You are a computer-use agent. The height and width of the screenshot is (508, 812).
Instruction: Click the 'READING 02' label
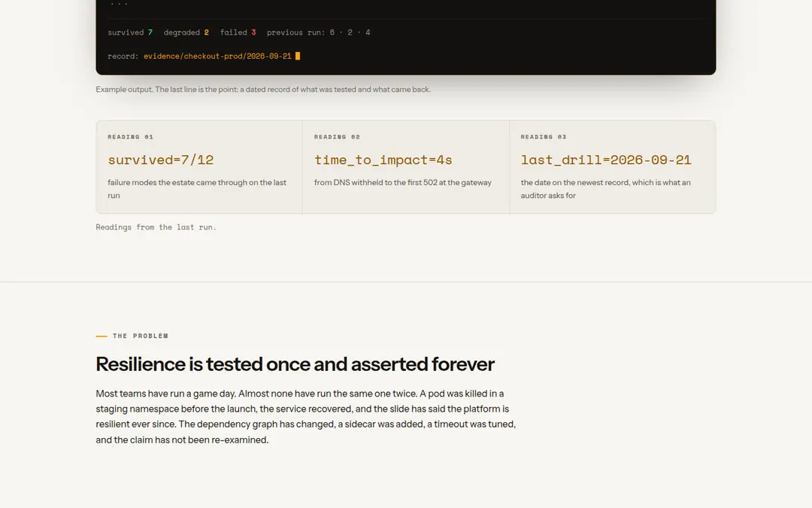tap(337, 137)
